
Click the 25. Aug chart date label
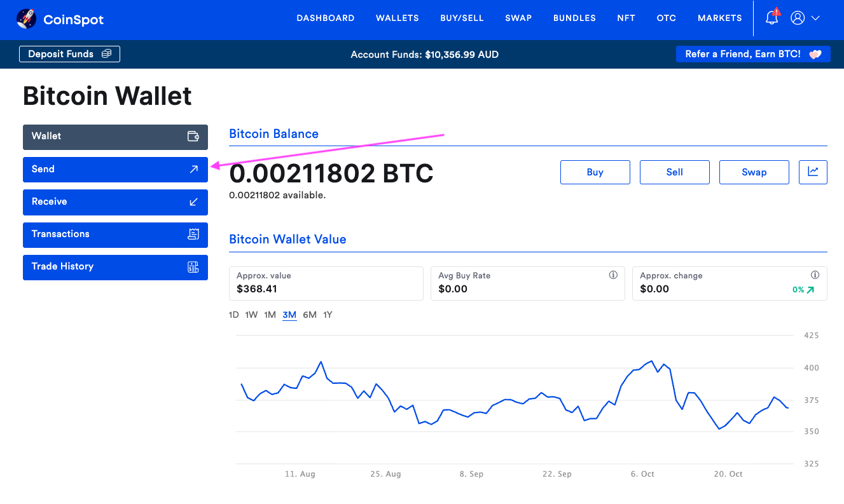(x=386, y=474)
